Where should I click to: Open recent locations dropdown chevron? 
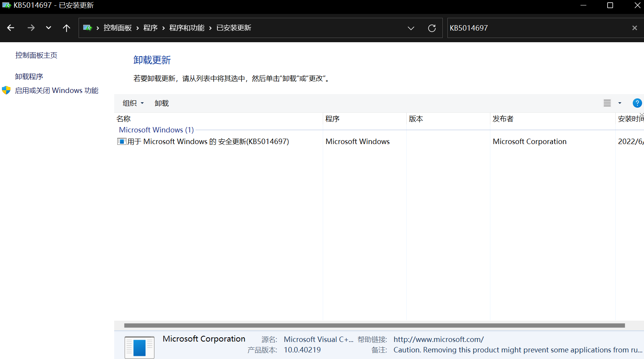pyautogui.click(x=48, y=28)
